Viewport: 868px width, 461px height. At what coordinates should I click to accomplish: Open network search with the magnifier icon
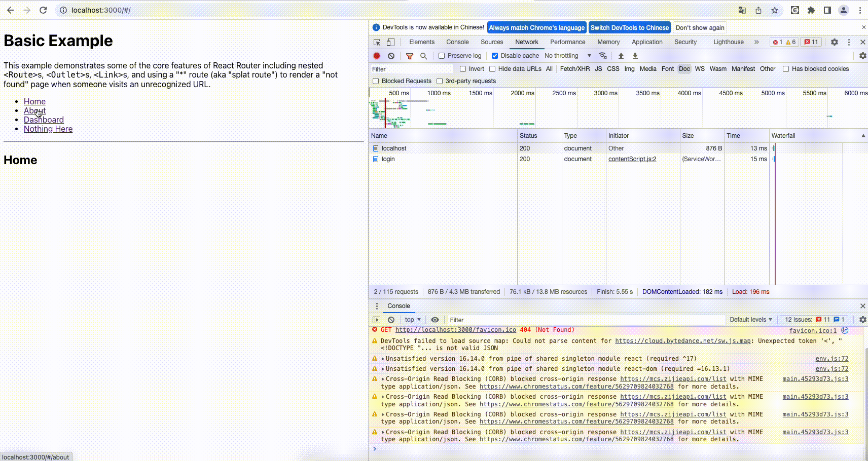tap(424, 56)
